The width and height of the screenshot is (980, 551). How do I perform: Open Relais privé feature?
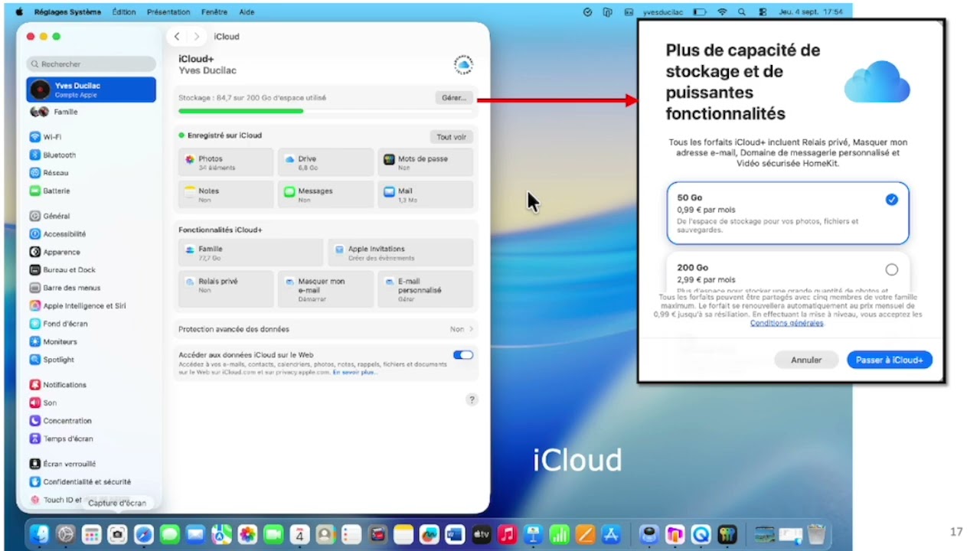(x=226, y=289)
